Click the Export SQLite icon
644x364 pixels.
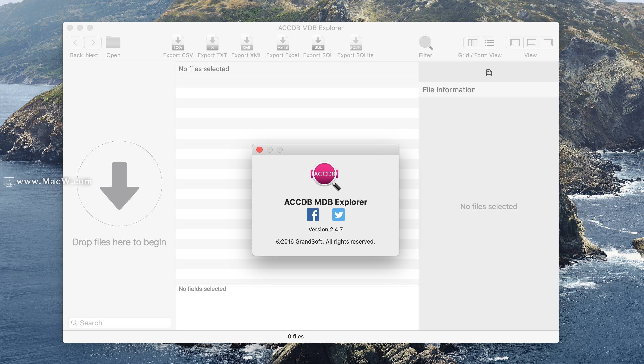356,43
